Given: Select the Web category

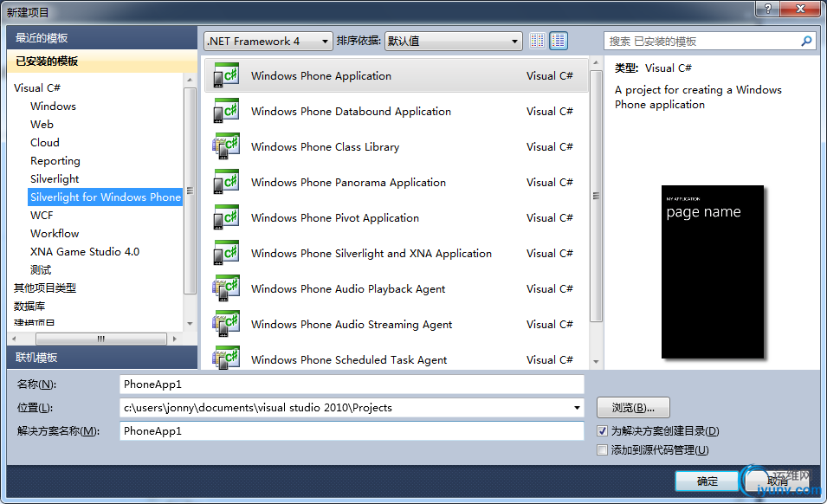Looking at the screenshot, I should 42,125.
